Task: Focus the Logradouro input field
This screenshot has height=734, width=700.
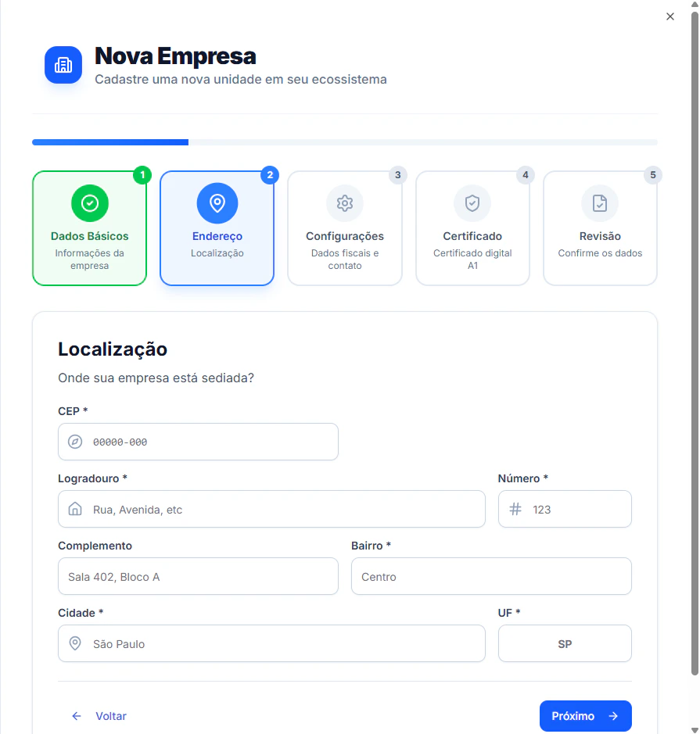Action: point(271,509)
